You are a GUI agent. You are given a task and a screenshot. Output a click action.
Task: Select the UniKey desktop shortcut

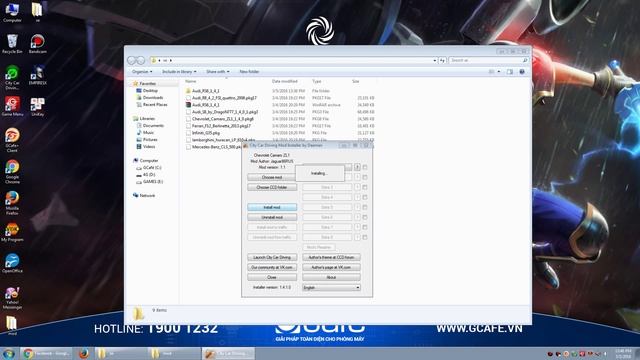coord(38,107)
